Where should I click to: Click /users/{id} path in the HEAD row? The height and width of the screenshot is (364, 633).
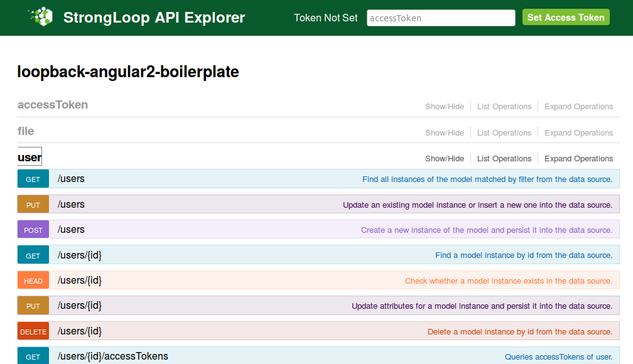coord(80,280)
